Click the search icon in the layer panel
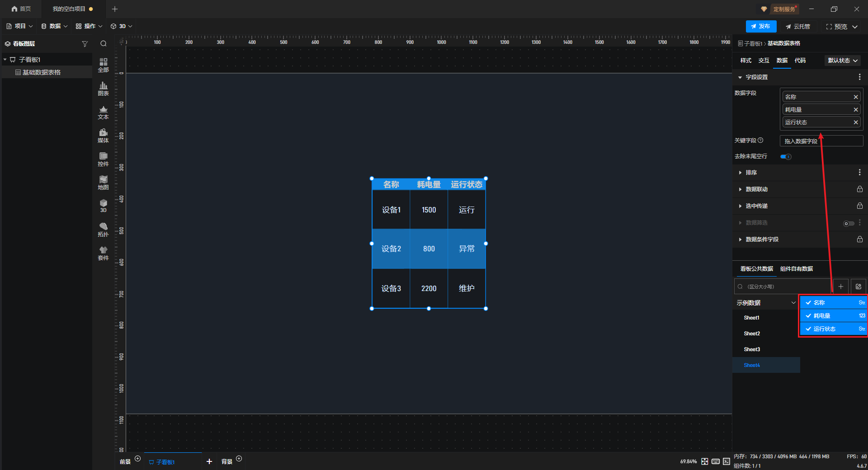Screen dimensions: 868x470 pyautogui.click(x=104, y=44)
